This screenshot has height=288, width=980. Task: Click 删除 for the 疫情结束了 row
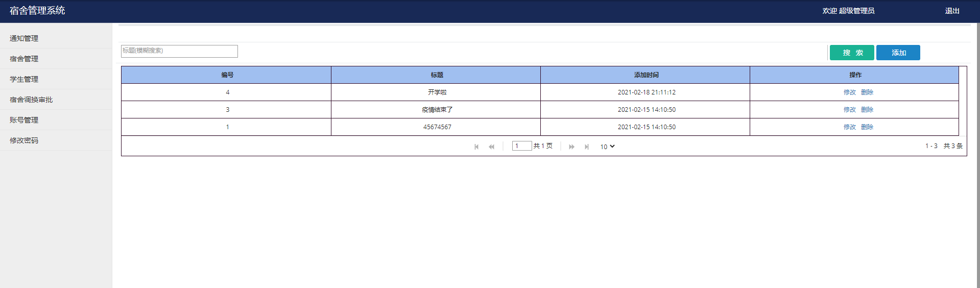click(x=867, y=110)
